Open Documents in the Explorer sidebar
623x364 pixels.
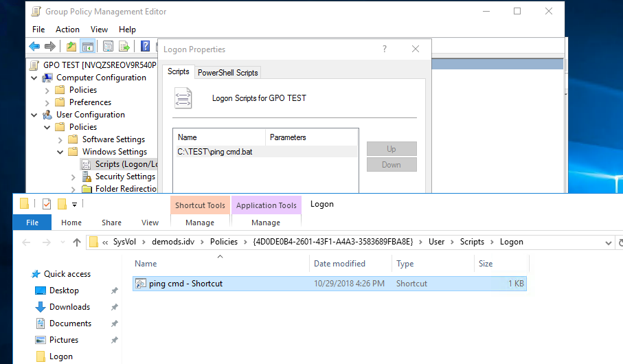pos(70,323)
